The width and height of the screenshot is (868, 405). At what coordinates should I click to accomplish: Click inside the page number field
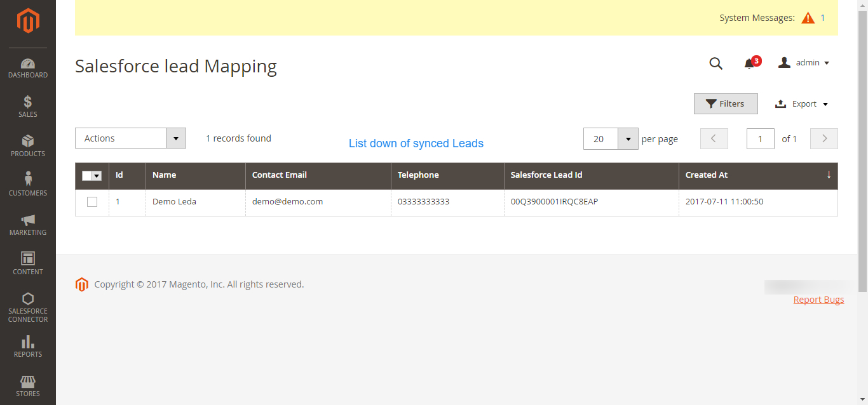click(x=760, y=138)
